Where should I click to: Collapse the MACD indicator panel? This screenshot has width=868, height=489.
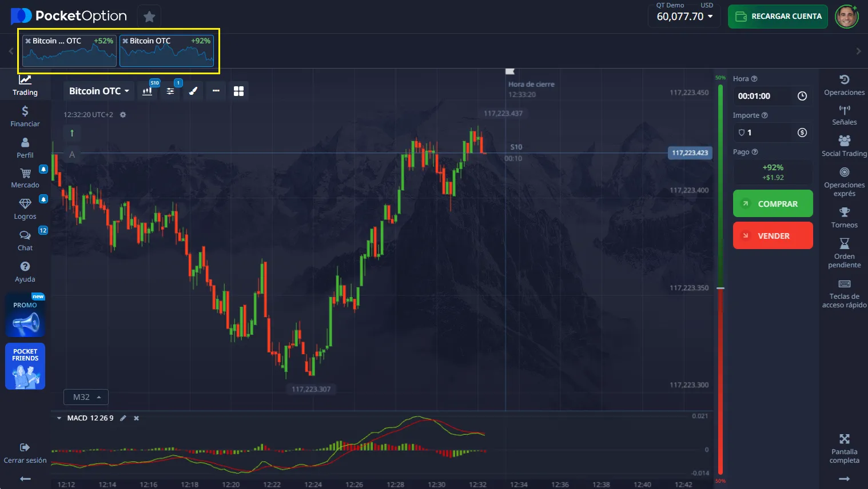coord(59,418)
